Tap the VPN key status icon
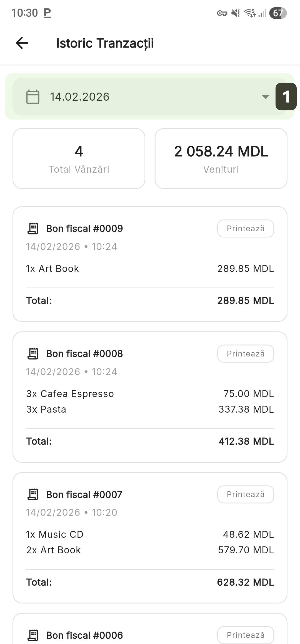 coord(222,13)
